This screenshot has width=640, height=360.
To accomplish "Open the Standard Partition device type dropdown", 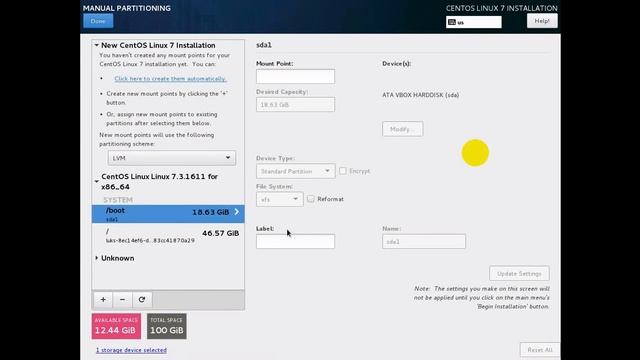I will (296, 171).
